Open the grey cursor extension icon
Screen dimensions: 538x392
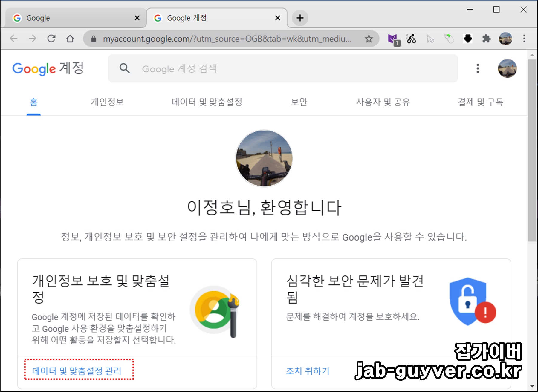430,39
